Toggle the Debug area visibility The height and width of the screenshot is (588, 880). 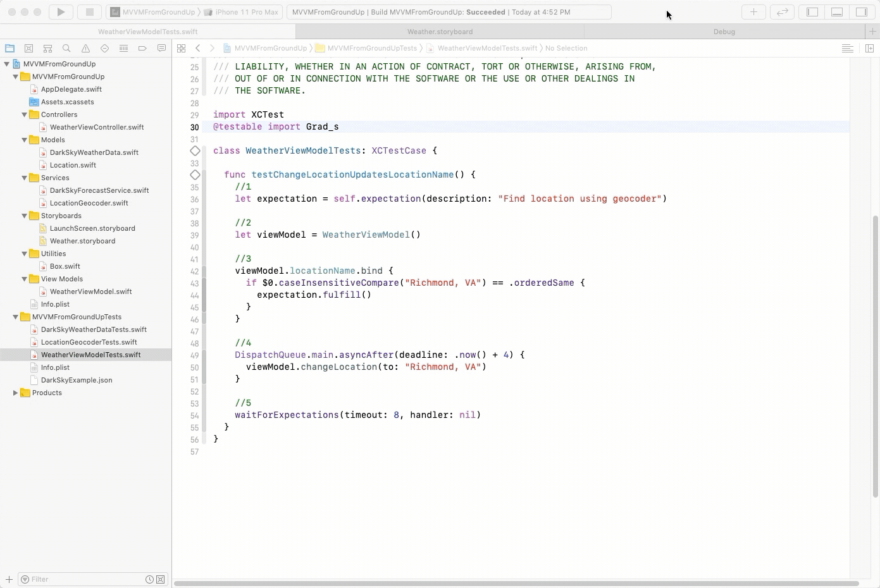pyautogui.click(x=837, y=12)
